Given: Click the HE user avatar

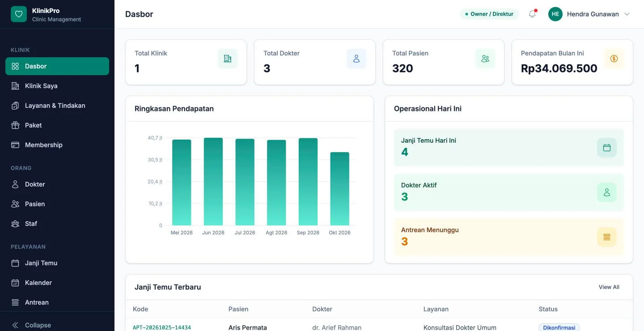Looking at the screenshot, I should [x=555, y=14].
